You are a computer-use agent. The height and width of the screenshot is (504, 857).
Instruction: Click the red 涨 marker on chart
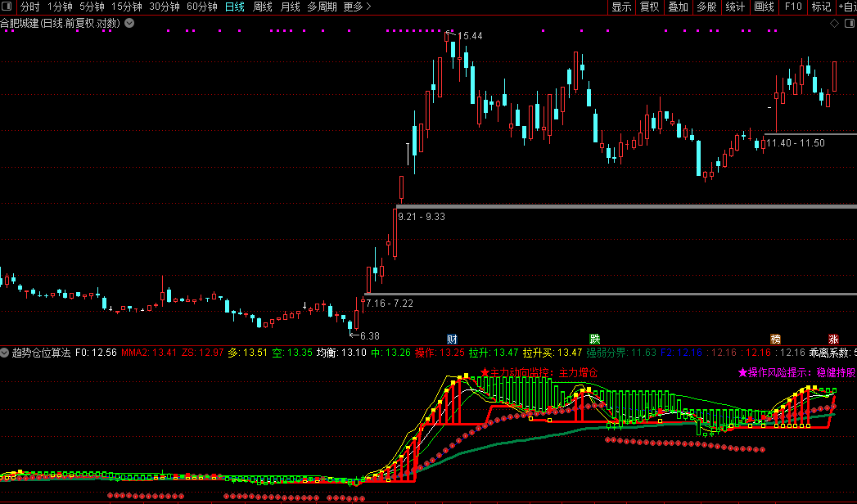833,339
